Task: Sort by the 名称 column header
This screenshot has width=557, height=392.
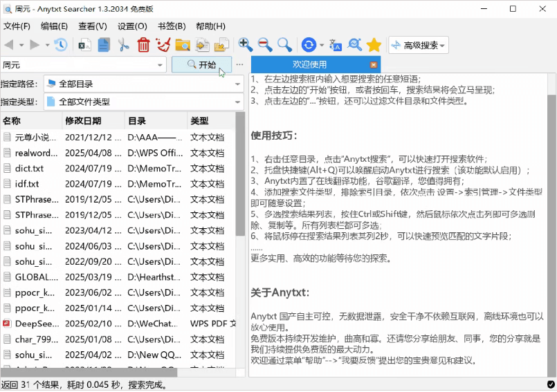Action: click(31, 121)
